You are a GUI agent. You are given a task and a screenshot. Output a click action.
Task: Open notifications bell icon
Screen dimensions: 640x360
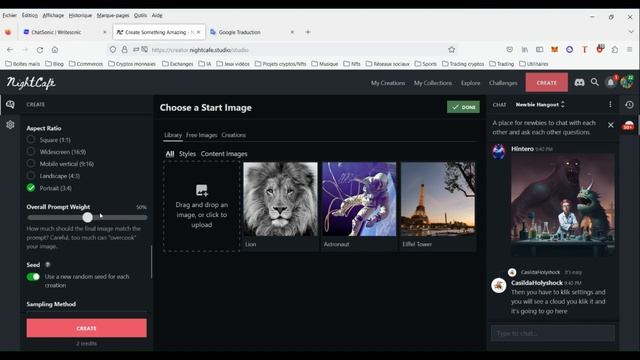[611, 82]
